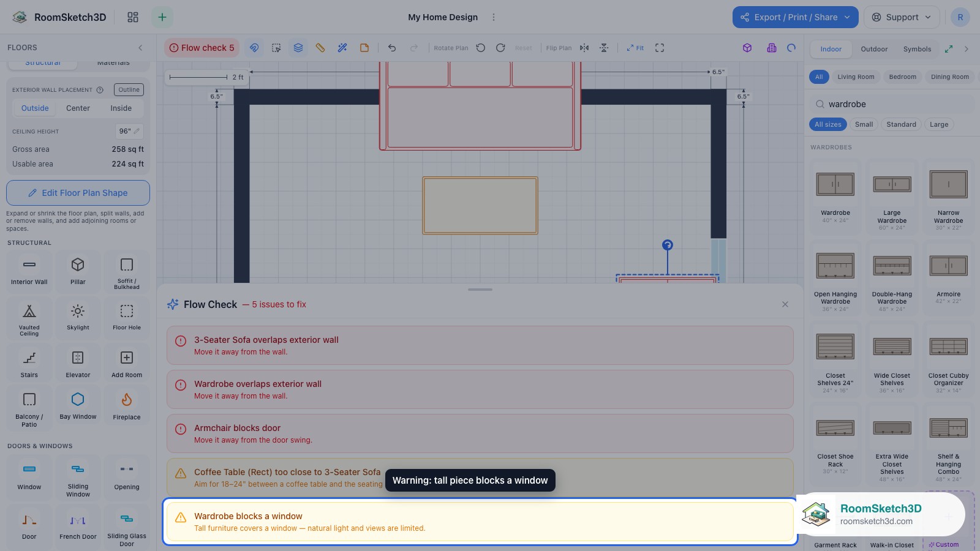Add a Skylight
Image resolution: width=980 pixels, height=551 pixels.
(x=78, y=318)
